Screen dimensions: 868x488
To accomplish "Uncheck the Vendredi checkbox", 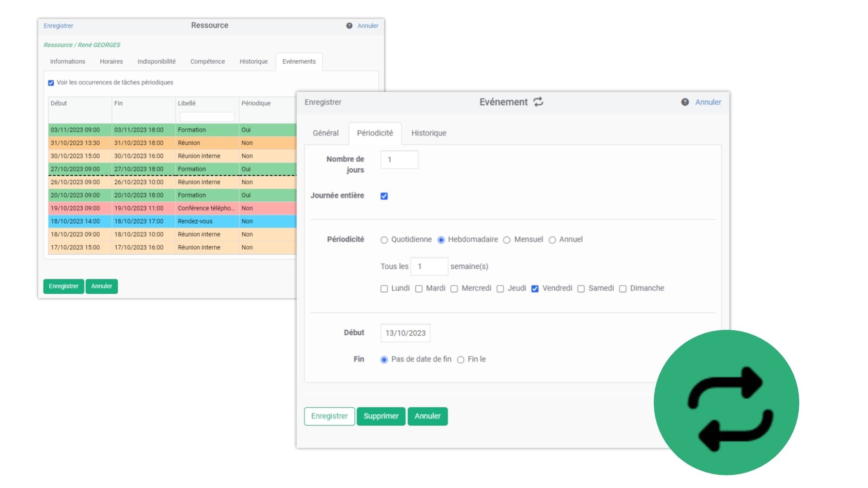I will click(535, 289).
